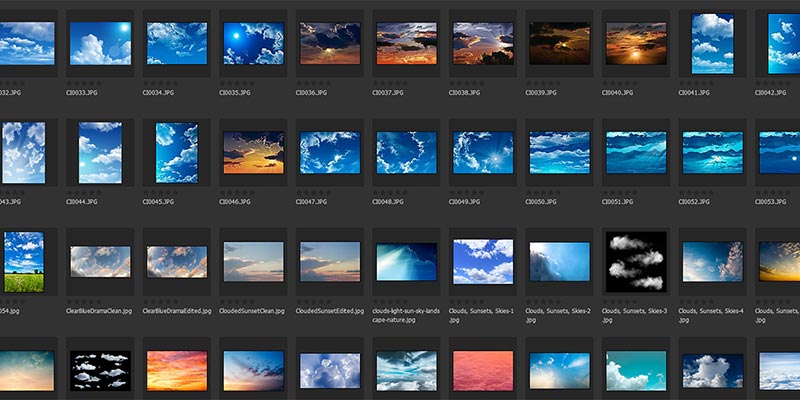Set star rating for Clouds, Sunsets, Skies-3
The width and height of the screenshot is (800, 400).
pos(620,302)
